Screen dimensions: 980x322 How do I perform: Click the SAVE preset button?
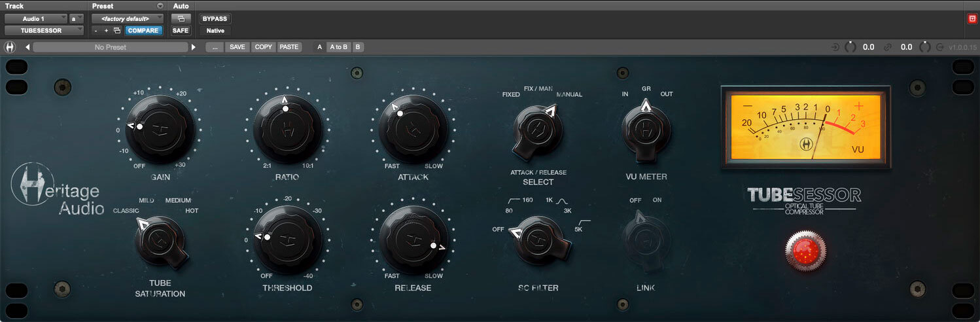pos(237,47)
